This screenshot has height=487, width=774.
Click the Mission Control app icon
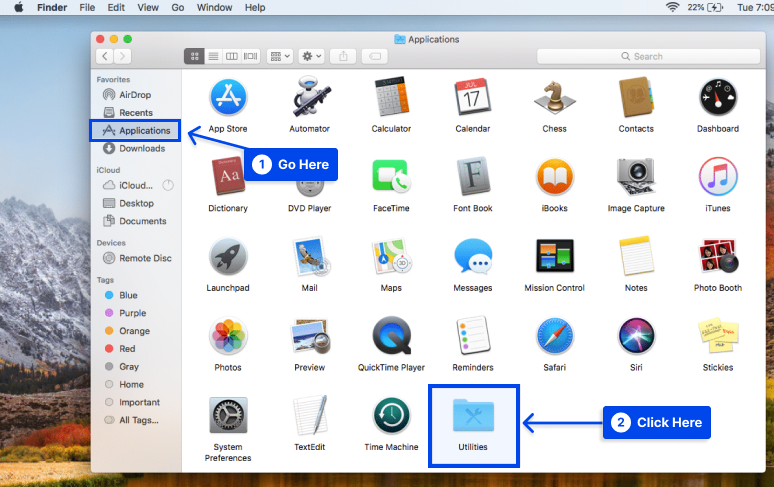pyautogui.click(x=555, y=256)
